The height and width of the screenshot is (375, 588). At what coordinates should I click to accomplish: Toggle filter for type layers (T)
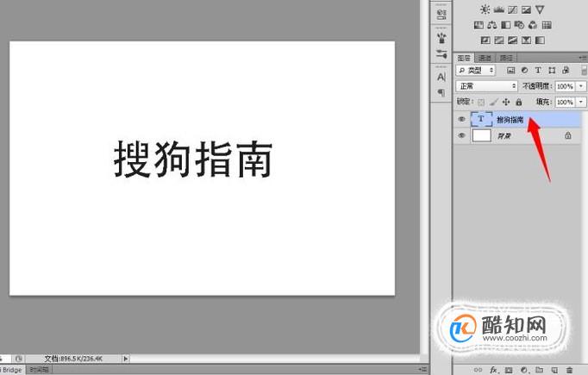(x=538, y=70)
